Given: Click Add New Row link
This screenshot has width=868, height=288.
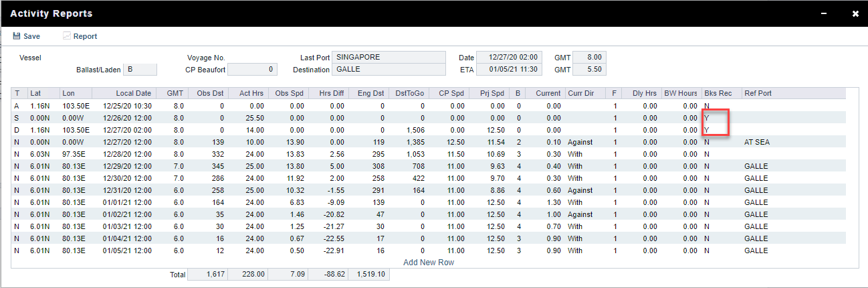Looking at the screenshot, I should pyautogui.click(x=428, y=263).
